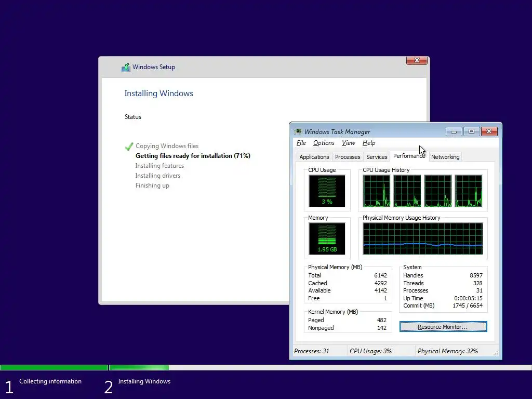The width and height of the screenshot is (532, 399).
Task: Click the Installing Windows stage progress bar
Action: [320, 367]
